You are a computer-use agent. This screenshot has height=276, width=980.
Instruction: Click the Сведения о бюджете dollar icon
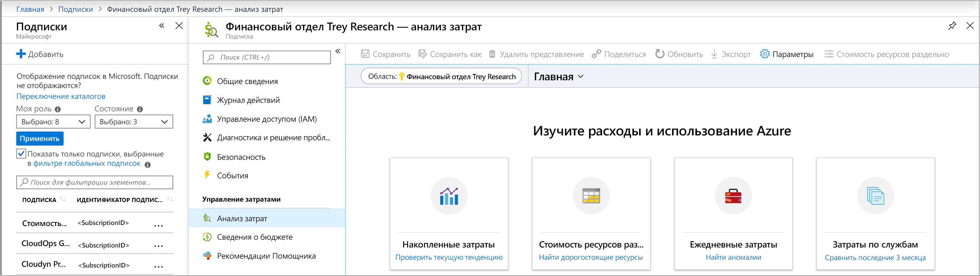click(207, 237)
